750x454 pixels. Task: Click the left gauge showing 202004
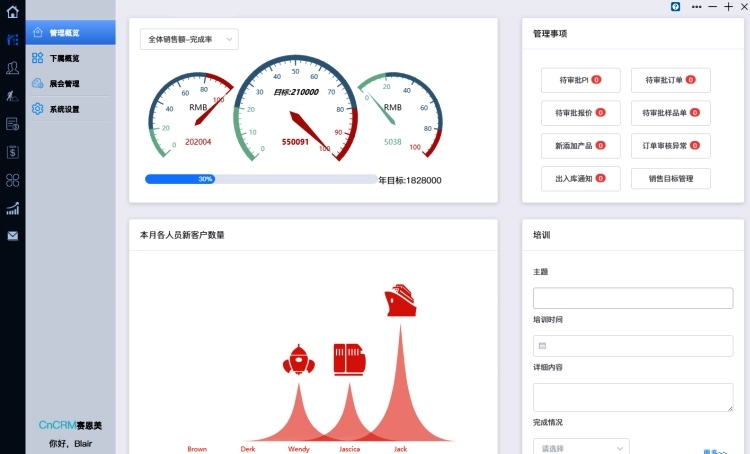coord(191,115)
